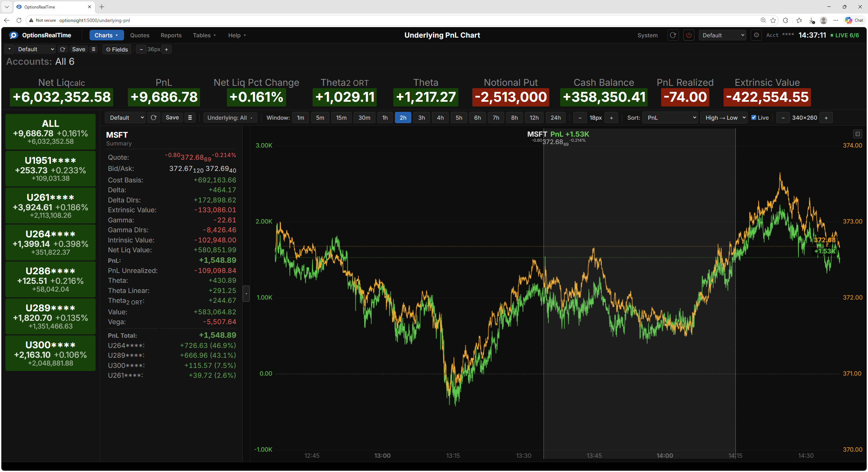Click top toolbar Save button

click(x=79, y=50)
